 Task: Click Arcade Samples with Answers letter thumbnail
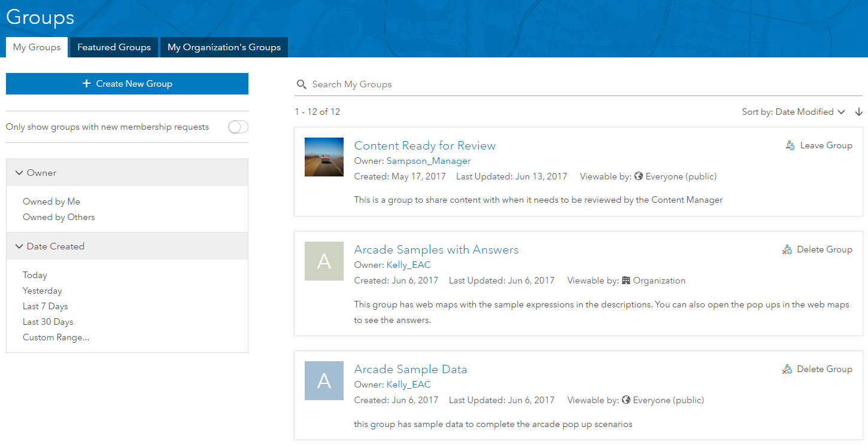[x=324, y=261]
